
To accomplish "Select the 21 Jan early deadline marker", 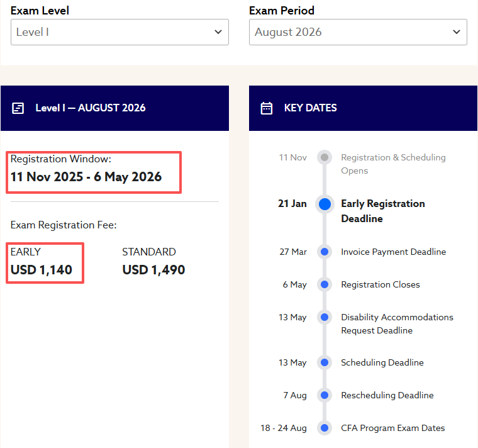I will pyautogui.click(x=325, y=204).
